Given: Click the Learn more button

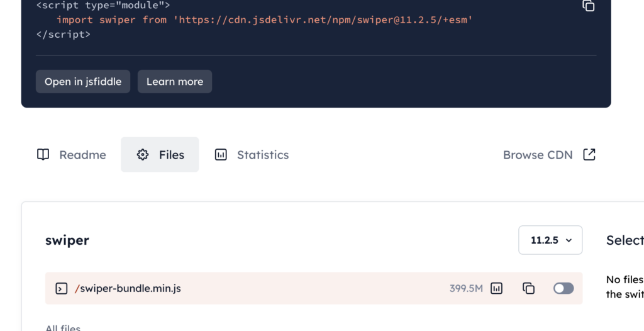Looking at the screenshot, I should tap(175, 81).
